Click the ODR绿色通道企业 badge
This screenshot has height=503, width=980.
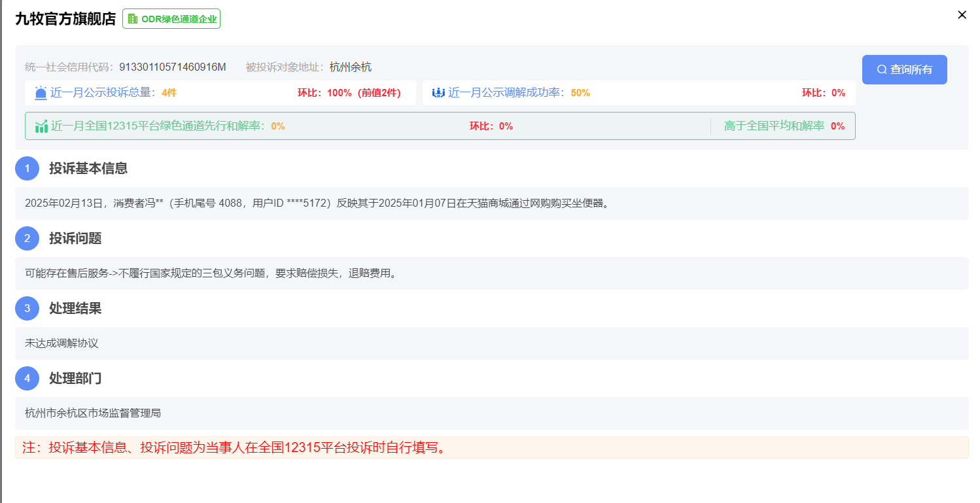click(171, 18)
